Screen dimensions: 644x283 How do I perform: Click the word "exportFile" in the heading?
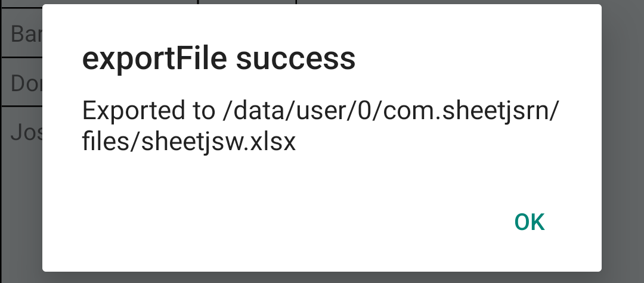point(153,59)
